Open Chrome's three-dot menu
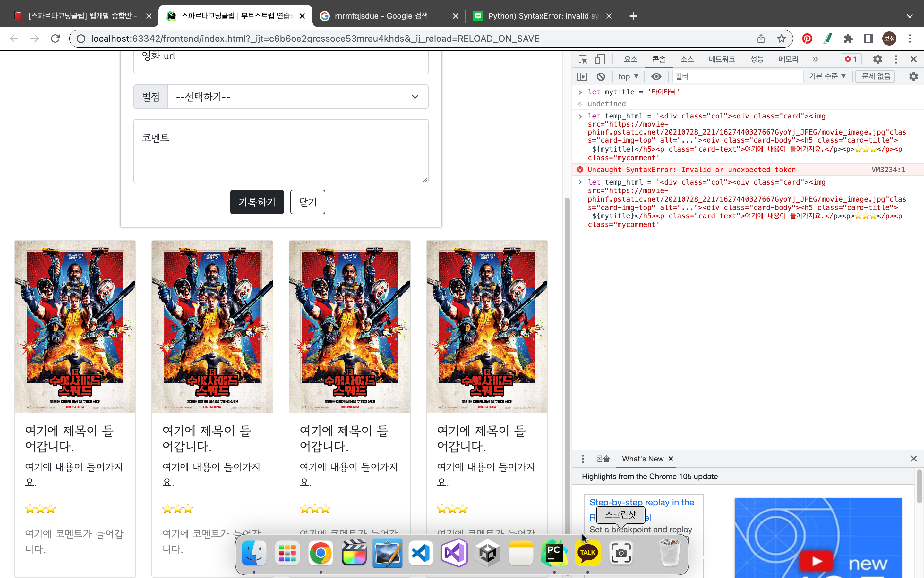This screenshot has width=924, height=578. point(910,39)
